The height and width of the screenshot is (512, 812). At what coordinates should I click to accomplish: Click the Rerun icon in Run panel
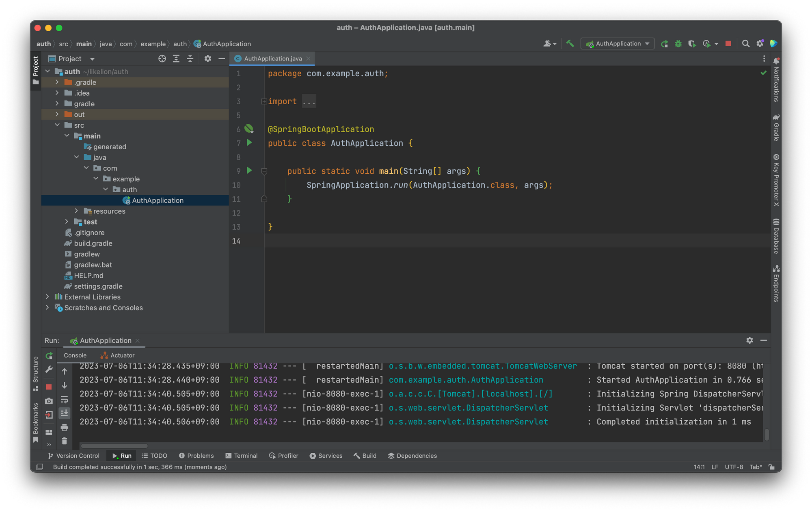(x=49, y=355)
